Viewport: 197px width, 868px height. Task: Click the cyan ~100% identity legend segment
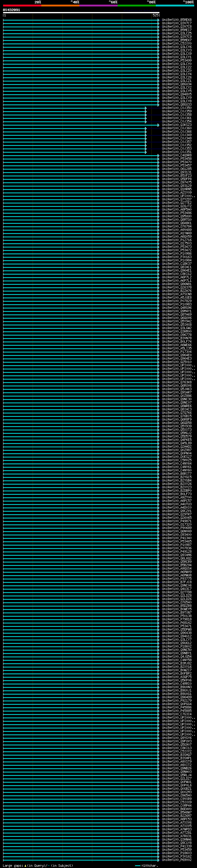point(175,6)
